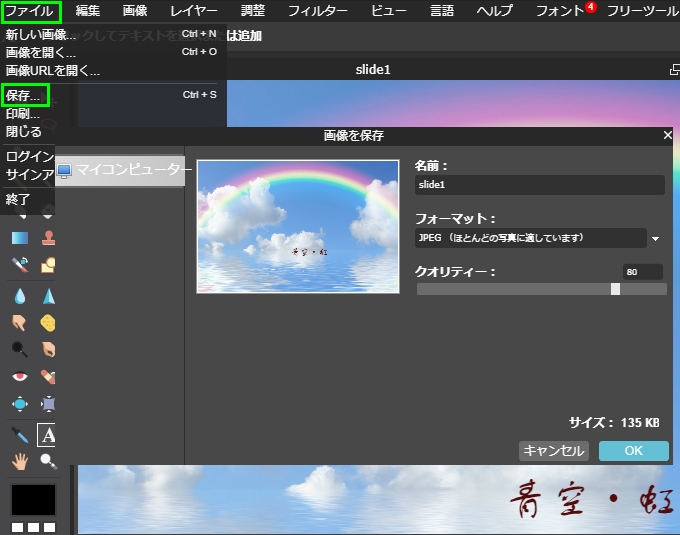680x535 pixels.
Task: Choose 保存... from the file menu
Action: (25, 96)
